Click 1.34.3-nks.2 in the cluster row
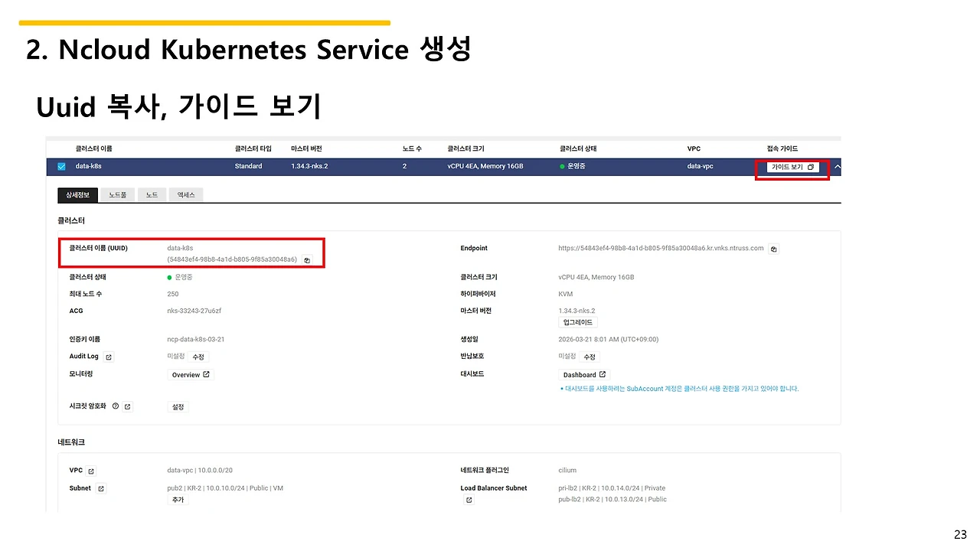980x551 pixels. pos(309,166)
